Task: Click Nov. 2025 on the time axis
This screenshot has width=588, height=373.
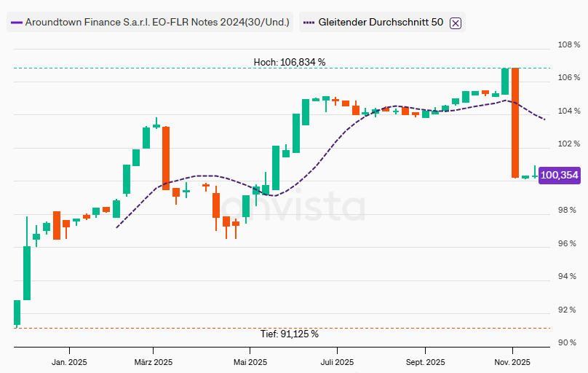Action: (x=512, y=362)
